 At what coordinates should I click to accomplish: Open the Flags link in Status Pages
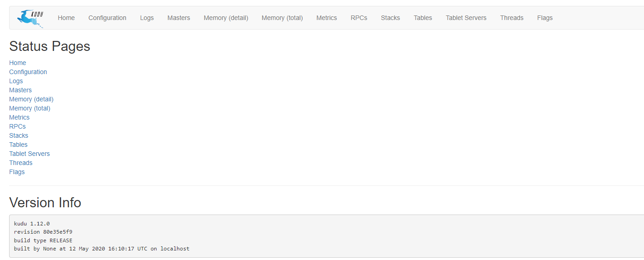(17, 172)
